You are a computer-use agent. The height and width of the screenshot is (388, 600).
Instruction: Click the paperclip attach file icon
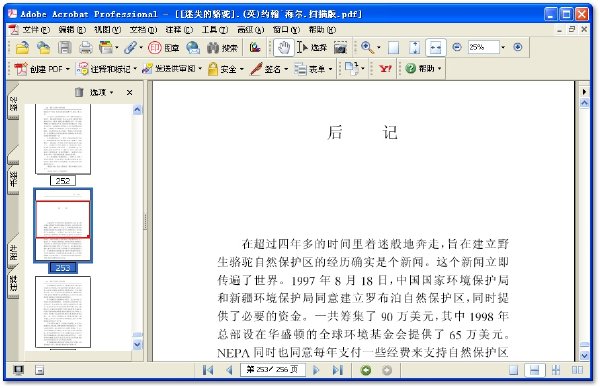coord(130,48)
